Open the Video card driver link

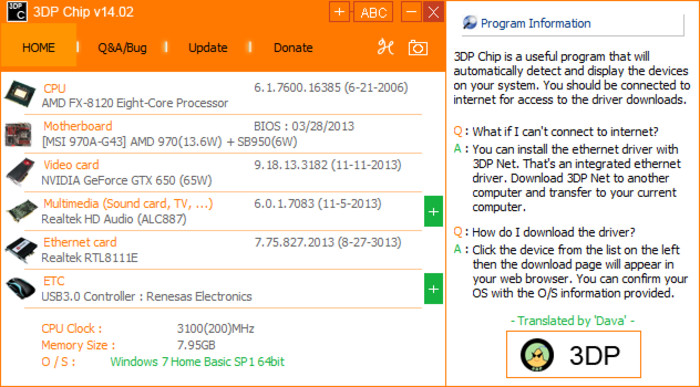click(71, 165)
